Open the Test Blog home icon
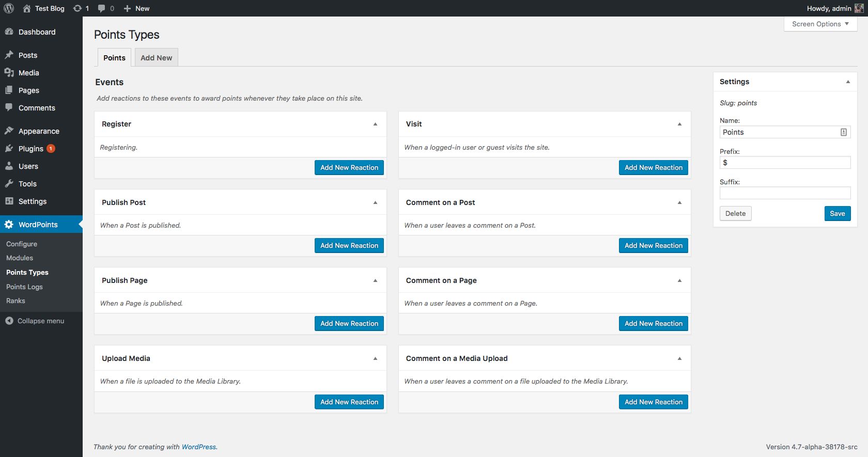868x457 pixels. pyautogui.click(x=27, y=8)
